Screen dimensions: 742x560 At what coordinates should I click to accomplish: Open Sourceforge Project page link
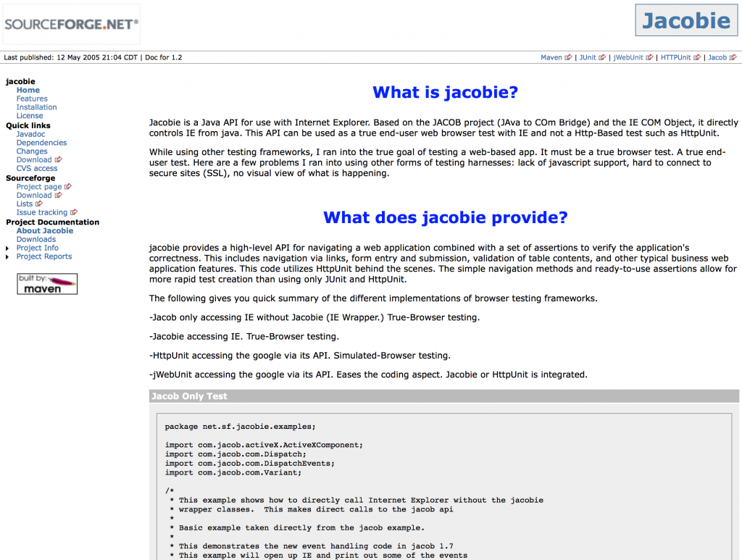39,186
